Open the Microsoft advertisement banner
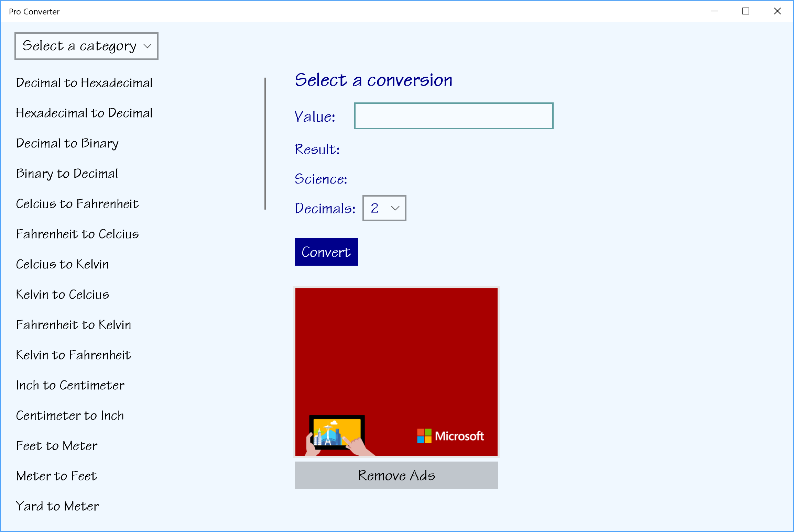 click(396, 372)
